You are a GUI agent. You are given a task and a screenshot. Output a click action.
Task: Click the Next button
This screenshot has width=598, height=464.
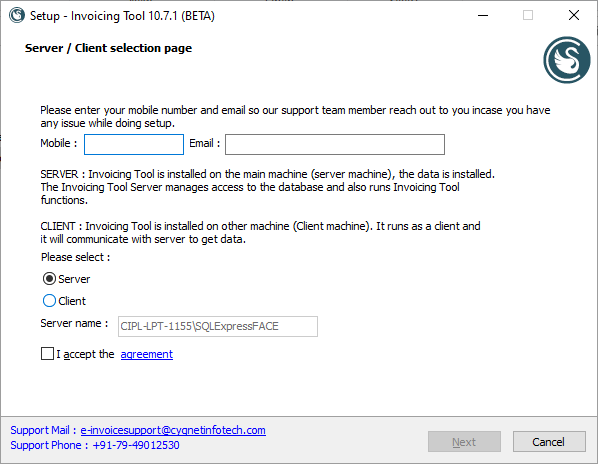click(464, 442)
